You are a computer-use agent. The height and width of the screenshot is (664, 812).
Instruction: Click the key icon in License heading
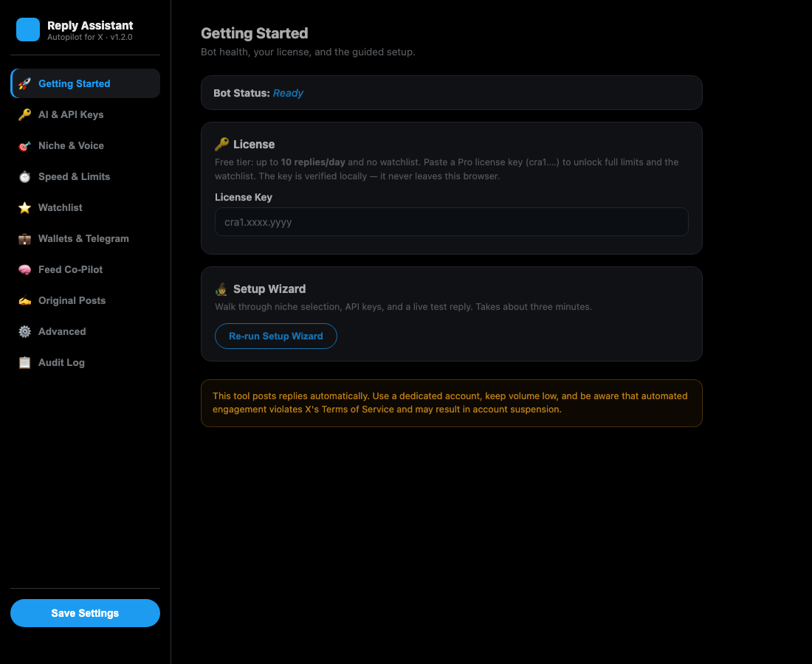[x=221, y=145]
